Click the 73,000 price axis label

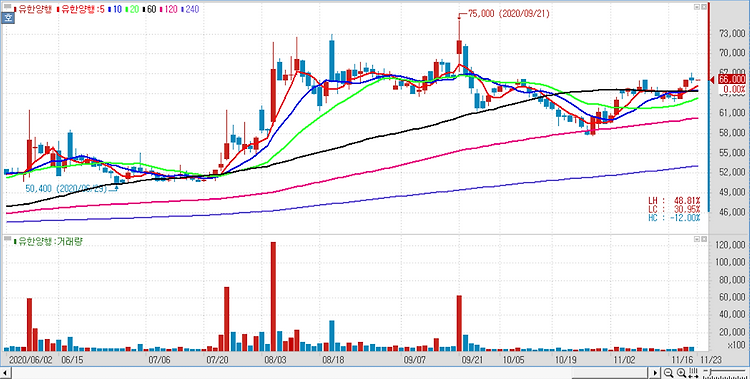[x=732, y=33]
